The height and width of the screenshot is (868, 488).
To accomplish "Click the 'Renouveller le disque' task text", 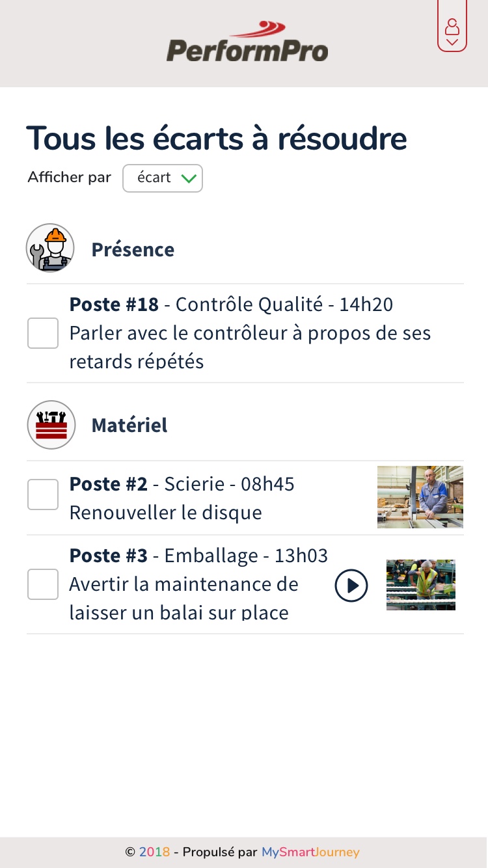I will tap(165, 513).
